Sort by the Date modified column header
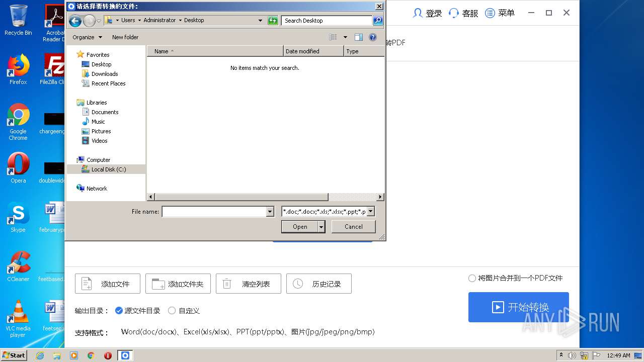 tap(313, 51)
